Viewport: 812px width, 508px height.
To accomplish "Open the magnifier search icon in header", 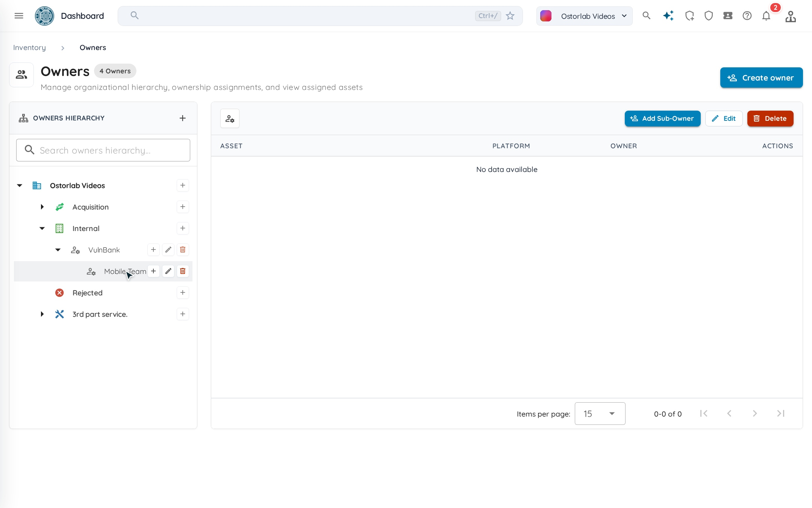I will tap(646, 16).
